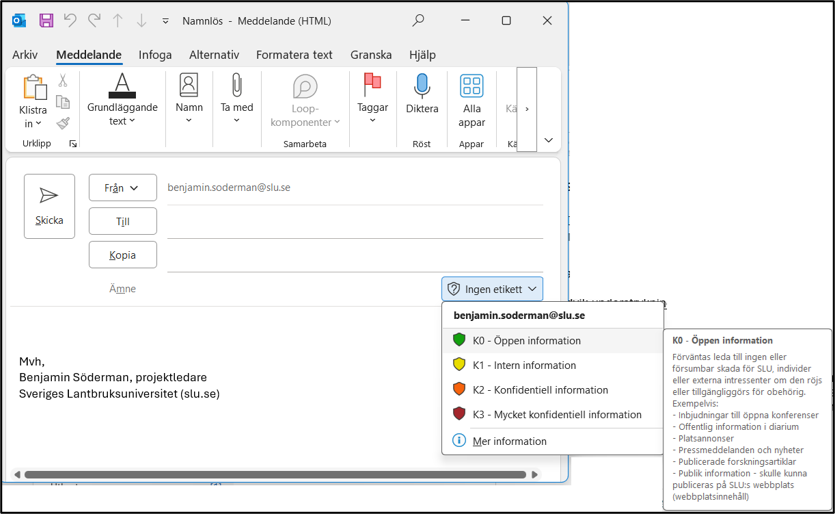Click the Loop-komponenter icon

(x=305, y=87)
